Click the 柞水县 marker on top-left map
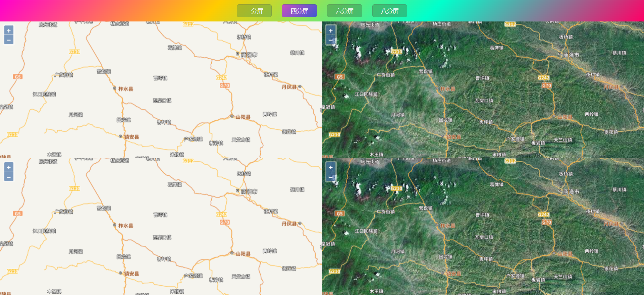644x295 pixels. click(x=115, y=88)
